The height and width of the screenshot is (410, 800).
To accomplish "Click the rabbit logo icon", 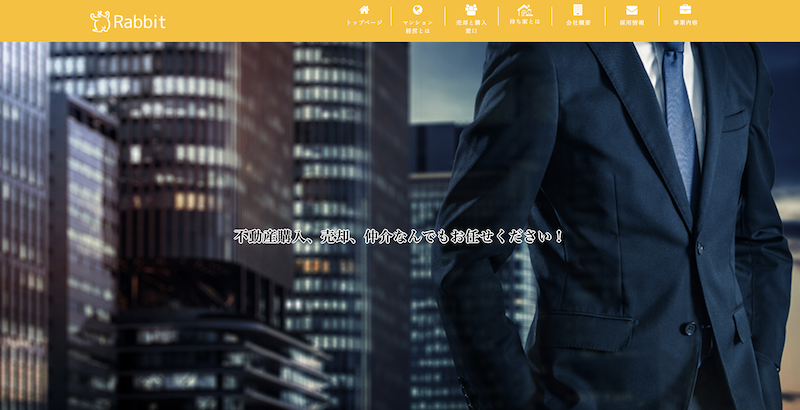I will coord(99,20).
